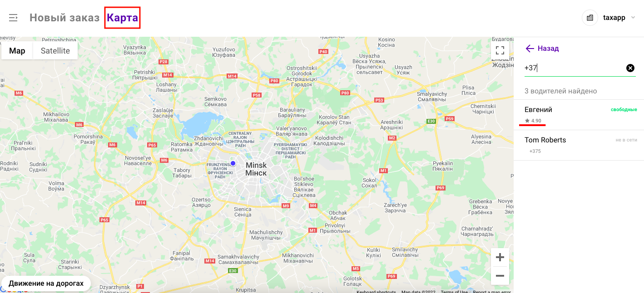Click the driver phone search input field
The height and width of the screenshot is (293, 644).
pos(575,68)
